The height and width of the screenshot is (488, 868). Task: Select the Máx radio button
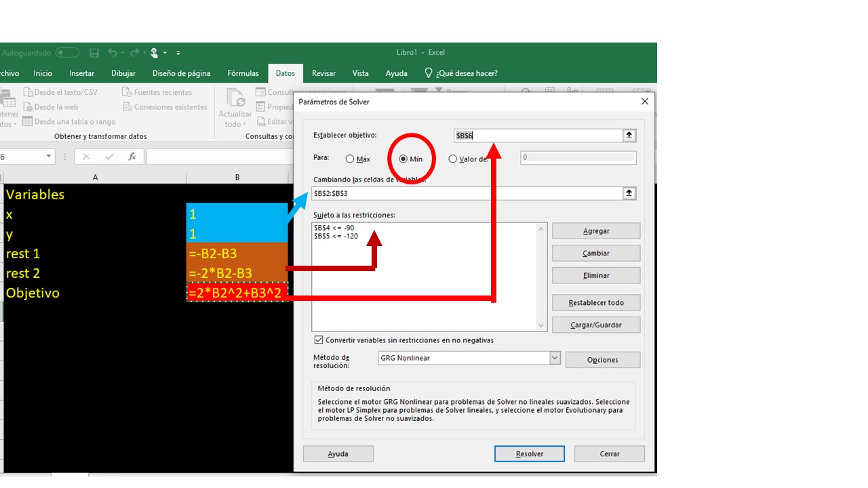point(350,159)
